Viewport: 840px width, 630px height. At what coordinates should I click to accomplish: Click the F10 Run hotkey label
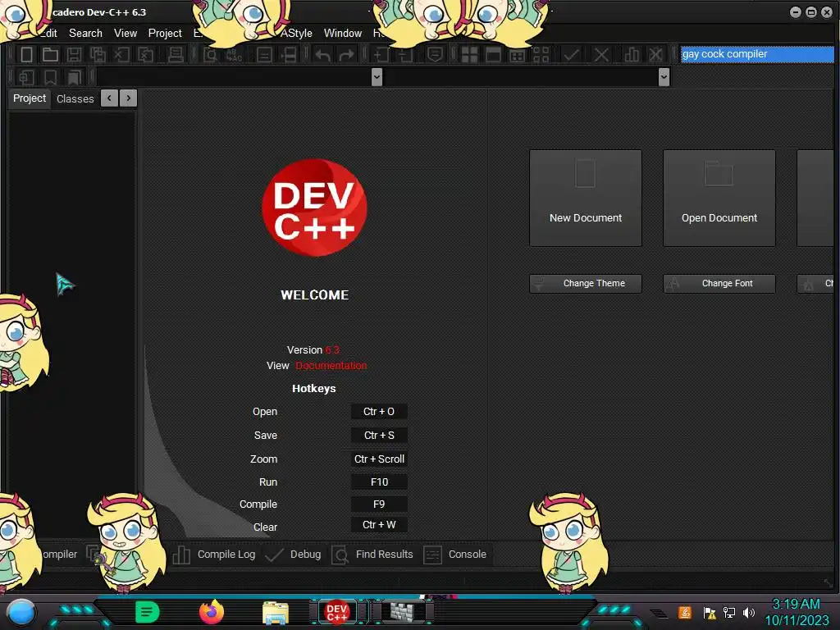379,482
